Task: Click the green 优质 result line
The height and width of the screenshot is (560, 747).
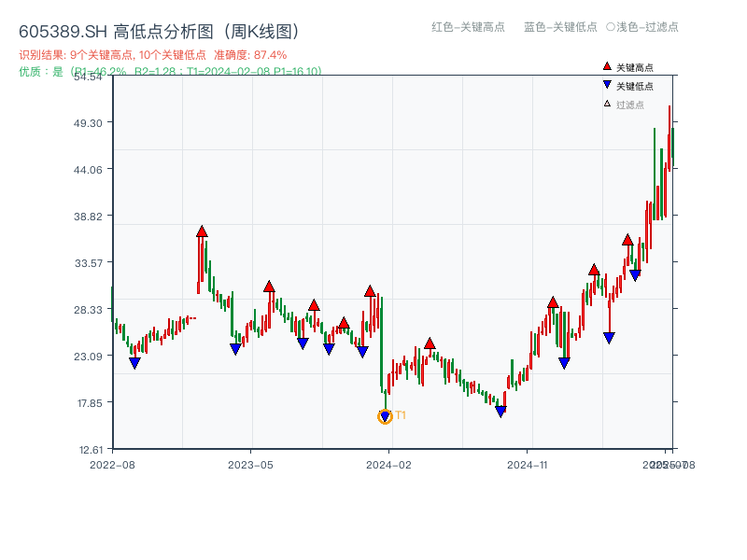Action: (x=170, y=72)
